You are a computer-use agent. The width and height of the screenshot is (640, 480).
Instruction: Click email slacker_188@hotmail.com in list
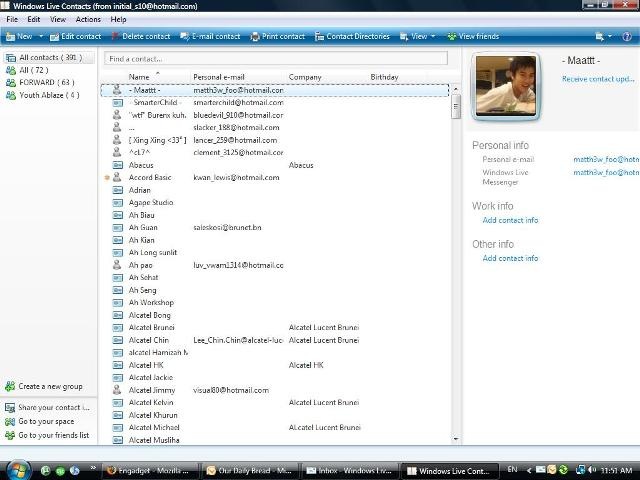click(236, 127)
